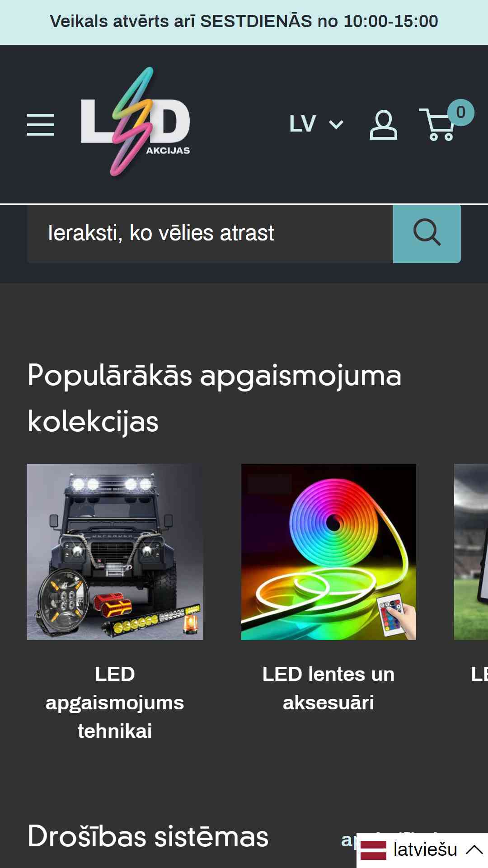
Task: Focus the 'Ieraksti, ko vēlies atrast' search field
Action: click(210, 234)
